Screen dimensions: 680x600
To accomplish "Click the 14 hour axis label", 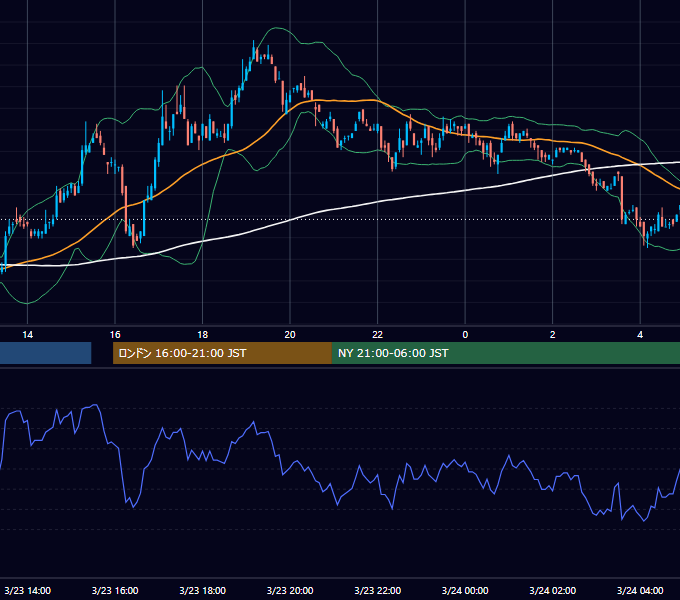I will pyautogui.click(x=27, y=335).
